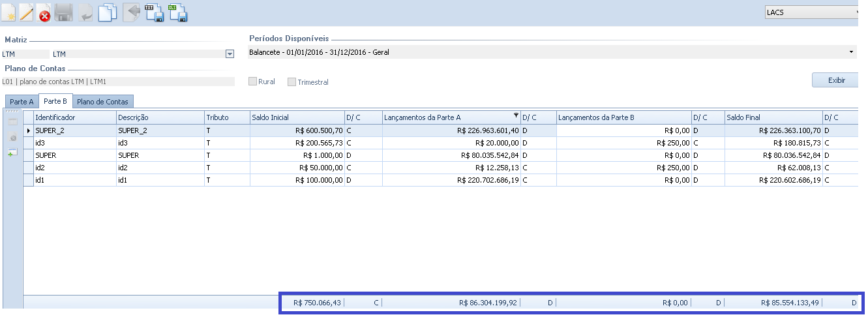Enable the Rural checkbox

click(x=252, y=82)
